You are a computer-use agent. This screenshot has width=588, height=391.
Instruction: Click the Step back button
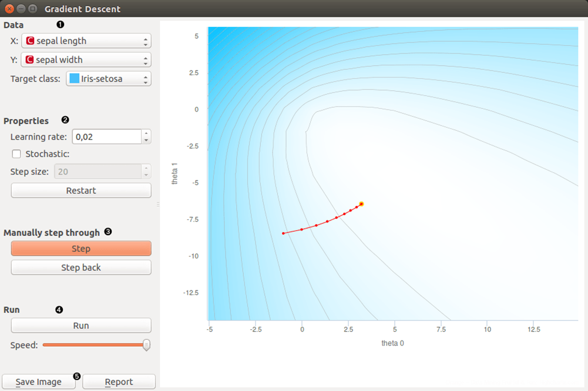coord(81,268)
